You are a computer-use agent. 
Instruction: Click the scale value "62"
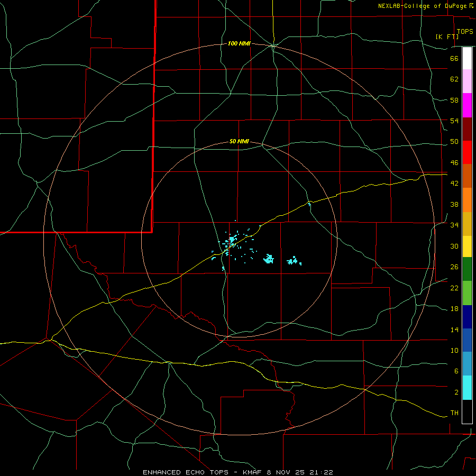coord(454,79)
